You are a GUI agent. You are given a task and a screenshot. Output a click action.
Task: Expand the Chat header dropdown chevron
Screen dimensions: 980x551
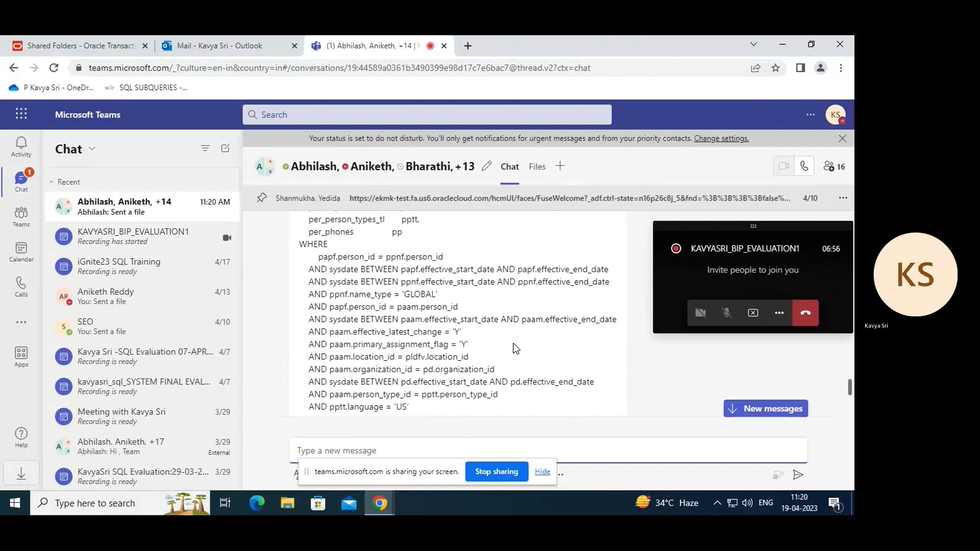tap(92, 148)
